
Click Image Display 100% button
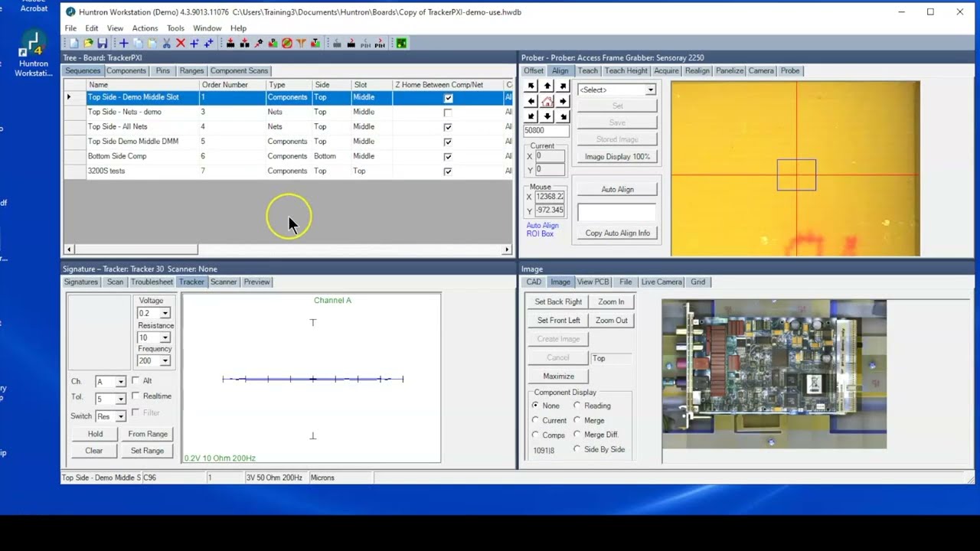click(x=617, y=156)
